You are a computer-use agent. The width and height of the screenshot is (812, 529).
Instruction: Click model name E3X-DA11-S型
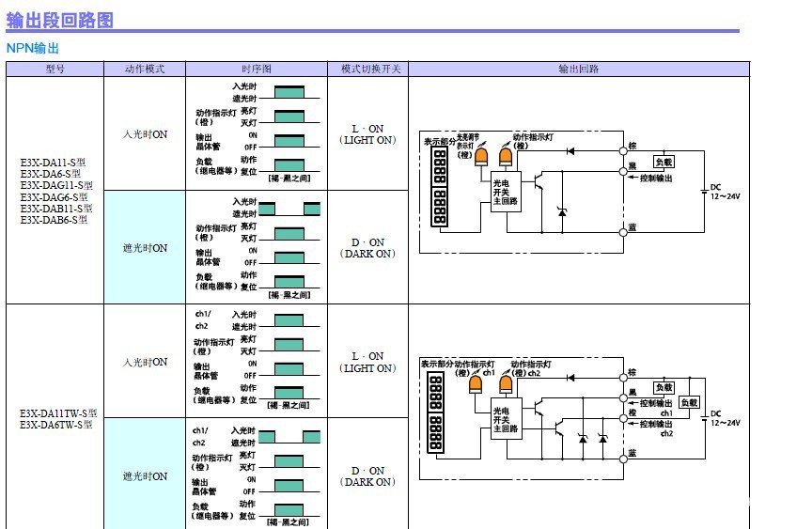(53, 162)
